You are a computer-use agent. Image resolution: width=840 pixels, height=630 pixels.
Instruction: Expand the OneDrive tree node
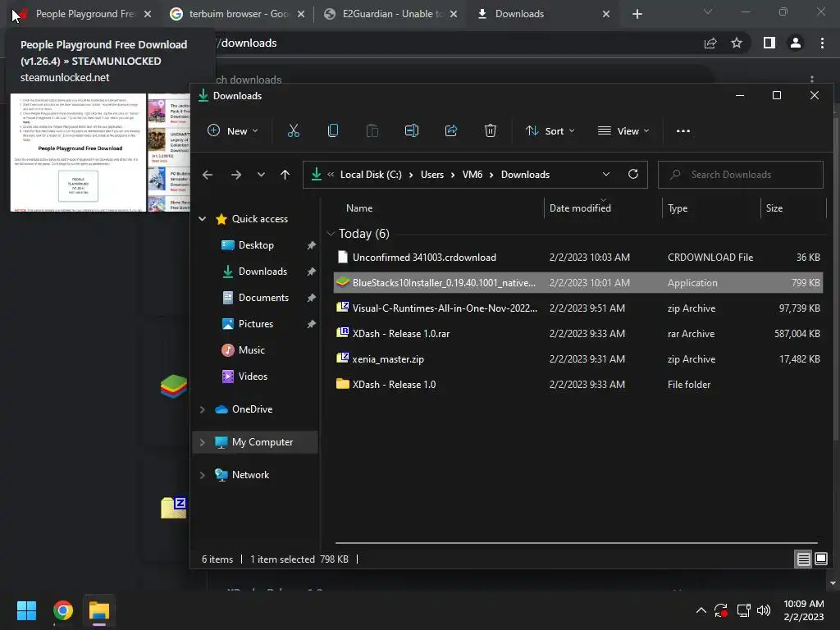click(203, 409)
